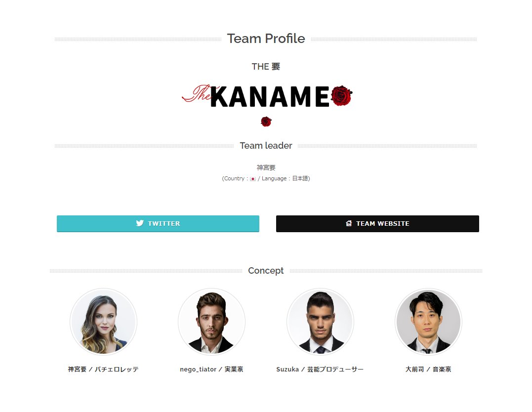Screen dimensions: 532x412
Task: Click the nego_tiator / 実業家 caption
Action: (212, 369)
